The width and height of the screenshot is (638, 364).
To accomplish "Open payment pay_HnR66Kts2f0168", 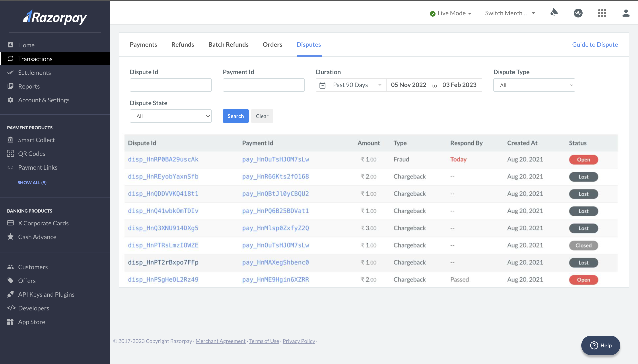I will (275, 176).
